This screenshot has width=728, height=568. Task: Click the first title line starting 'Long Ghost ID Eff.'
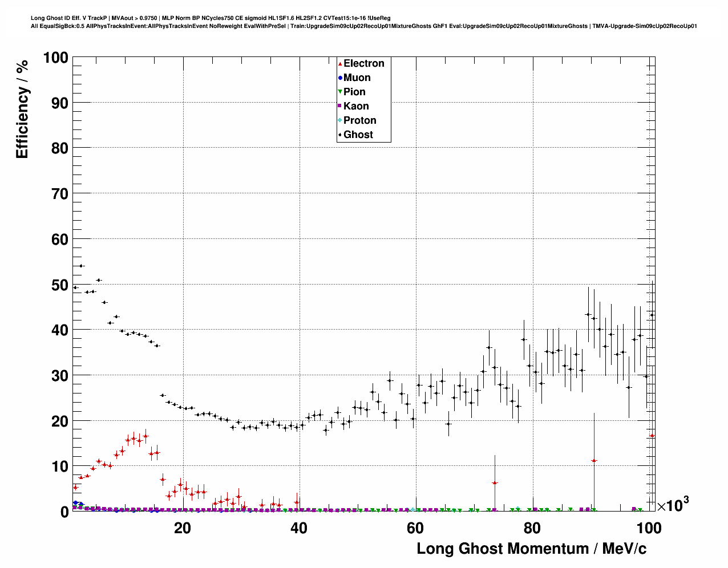[211, 18]
